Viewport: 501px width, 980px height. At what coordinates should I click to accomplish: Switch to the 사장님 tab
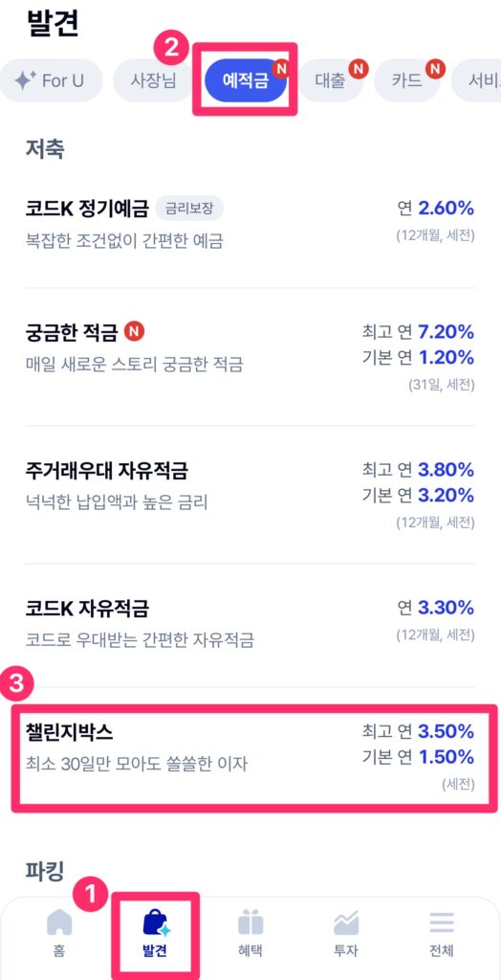pos(154,80)
